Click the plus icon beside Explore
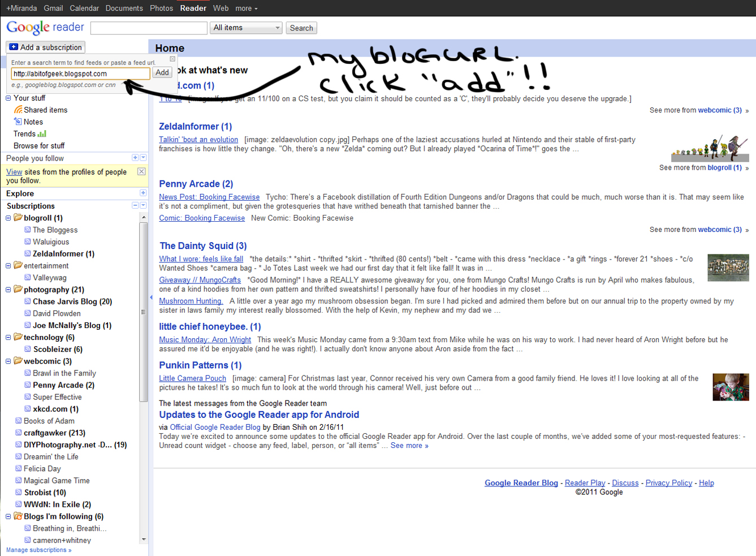The width and height of the screenshot is (756, 556). (x=142, y=193)
